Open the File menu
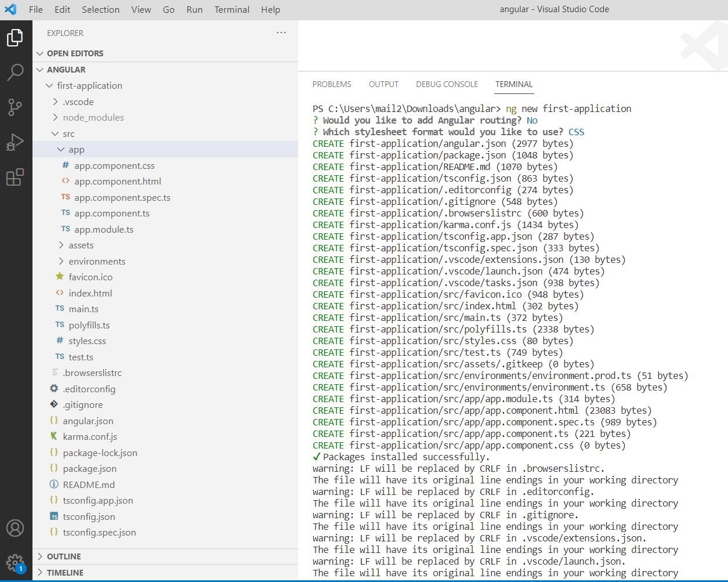This screenshot has width=728, height=582. coord(36,9)
